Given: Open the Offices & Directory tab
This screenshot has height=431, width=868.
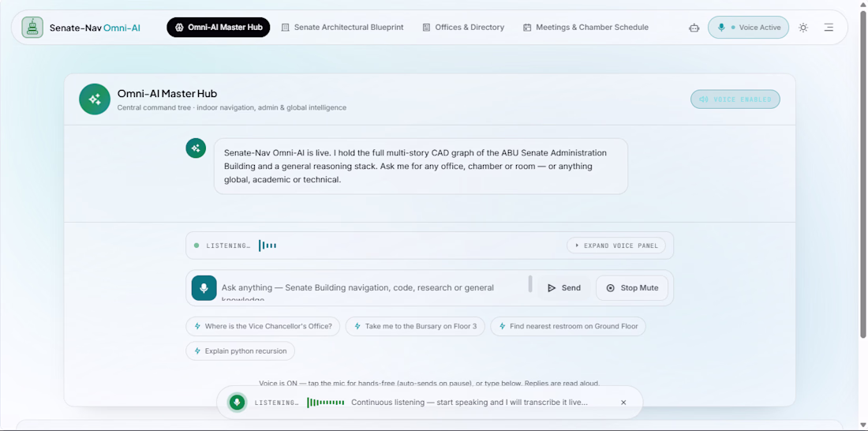Looking at the screenshot, I should pos(463,27).
